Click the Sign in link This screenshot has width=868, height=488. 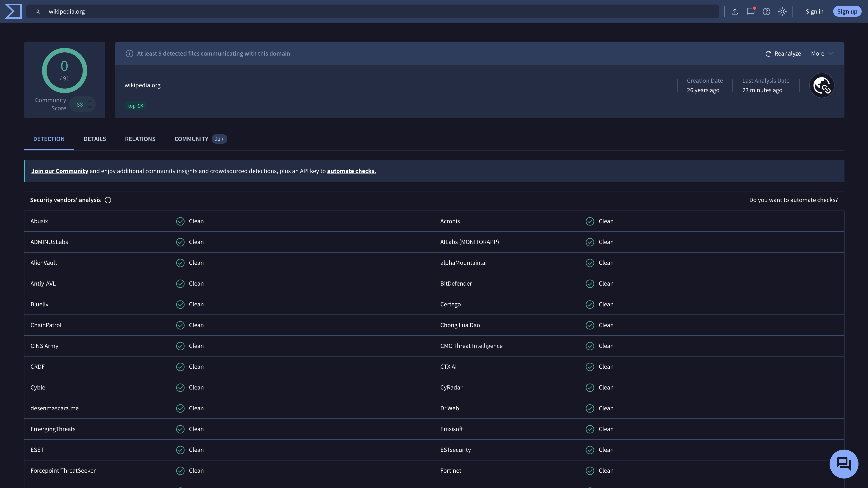click(x=814, y=12)
